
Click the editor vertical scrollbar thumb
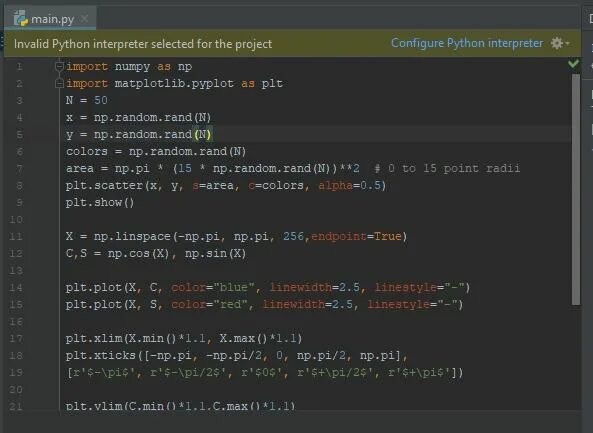[x=576, y=189]
